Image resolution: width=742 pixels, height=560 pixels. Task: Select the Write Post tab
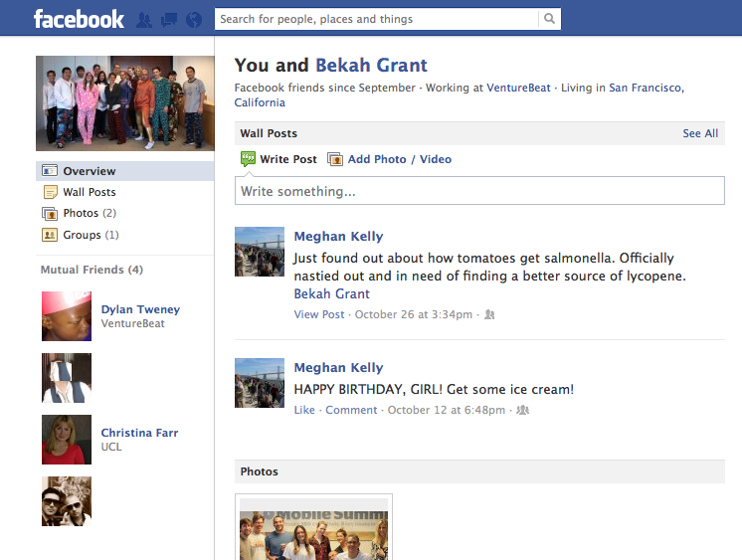(288, 159)
